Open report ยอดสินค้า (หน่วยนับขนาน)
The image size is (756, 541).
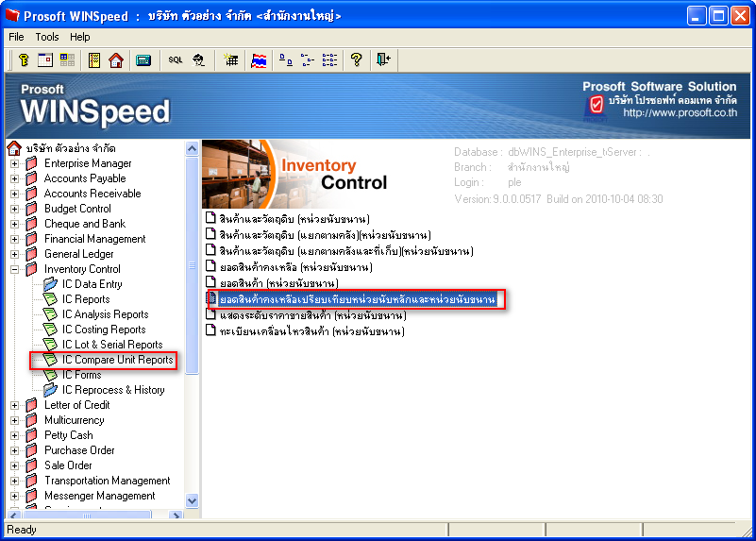click(278, 283)
